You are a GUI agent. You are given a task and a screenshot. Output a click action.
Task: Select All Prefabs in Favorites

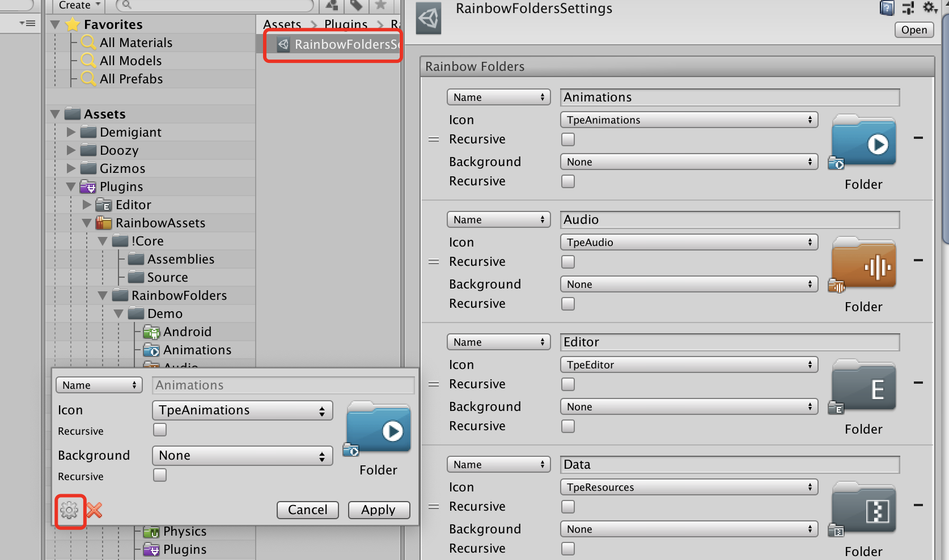(x=131, y=79)
